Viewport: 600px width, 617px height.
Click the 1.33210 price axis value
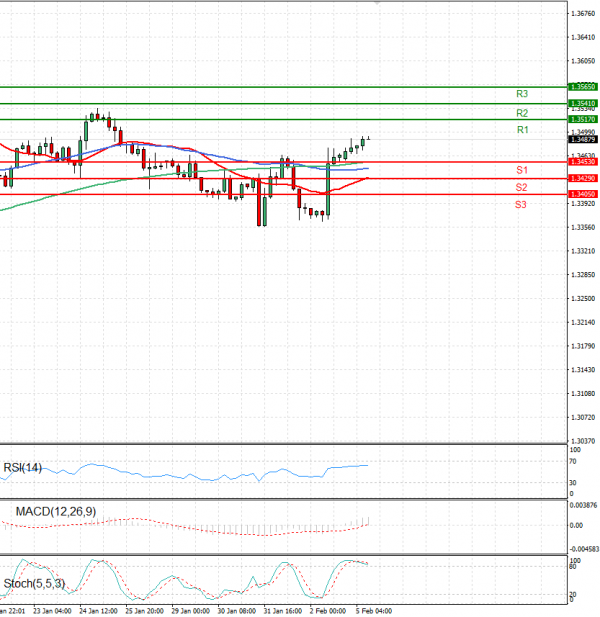(x=583, y=251)
